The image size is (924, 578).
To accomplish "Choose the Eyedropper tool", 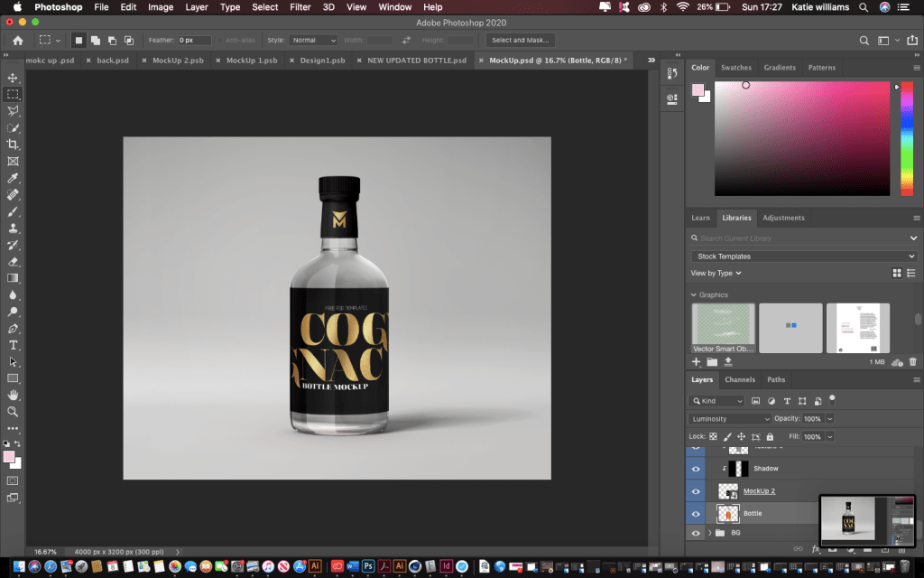I will pyautogui.click(x=13, y=178).
